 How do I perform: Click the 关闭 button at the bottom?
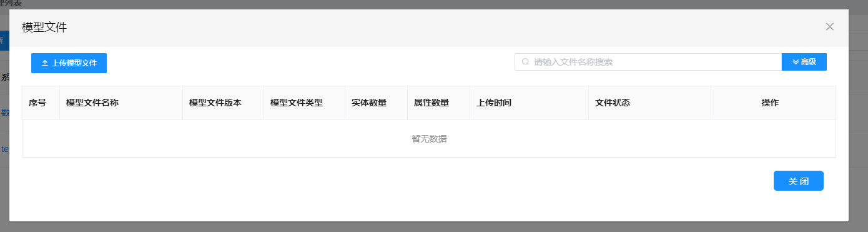click(799, 181)
